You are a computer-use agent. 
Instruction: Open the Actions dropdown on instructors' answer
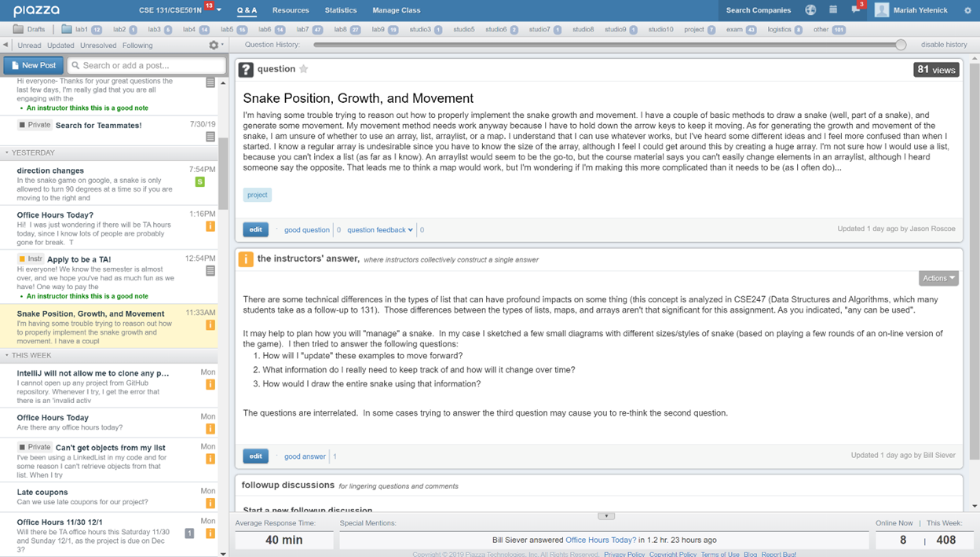click(x=938, y=278)
